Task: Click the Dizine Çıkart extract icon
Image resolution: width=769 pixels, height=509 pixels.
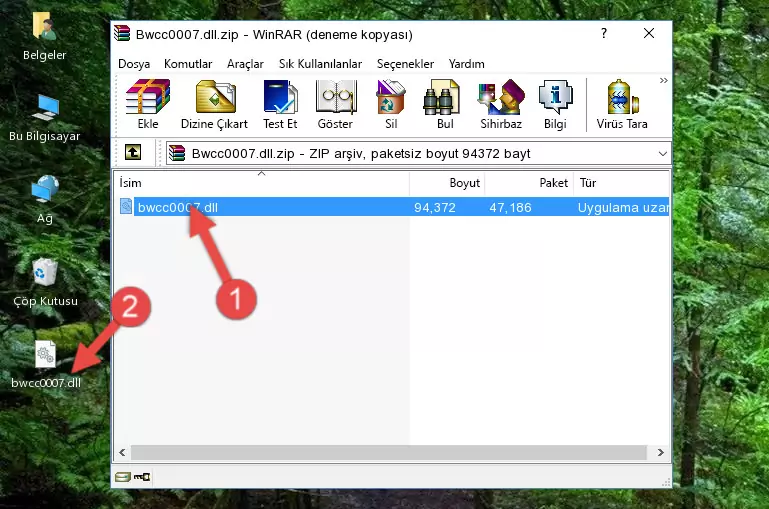Action: [214, 104]
